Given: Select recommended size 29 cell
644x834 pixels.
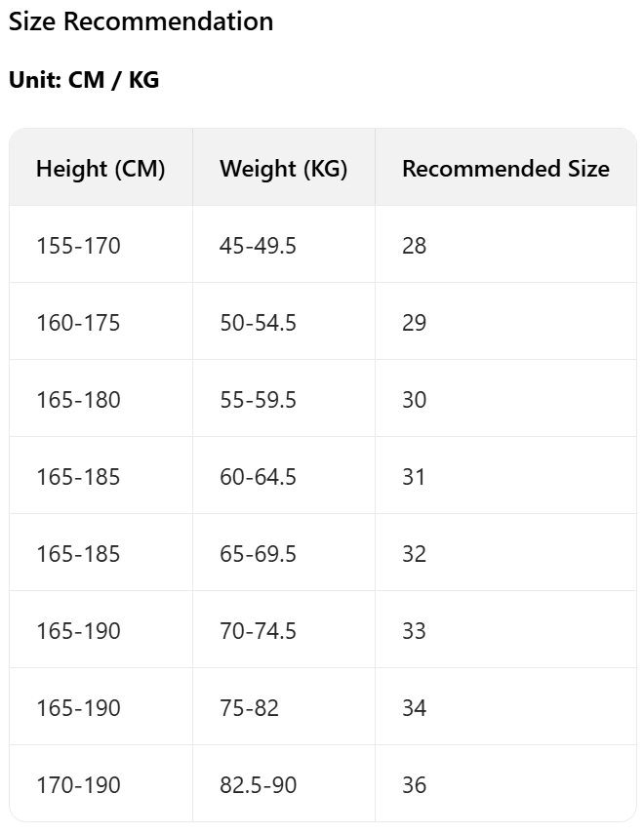Looking at the screenshot, I should click(414, 323).
